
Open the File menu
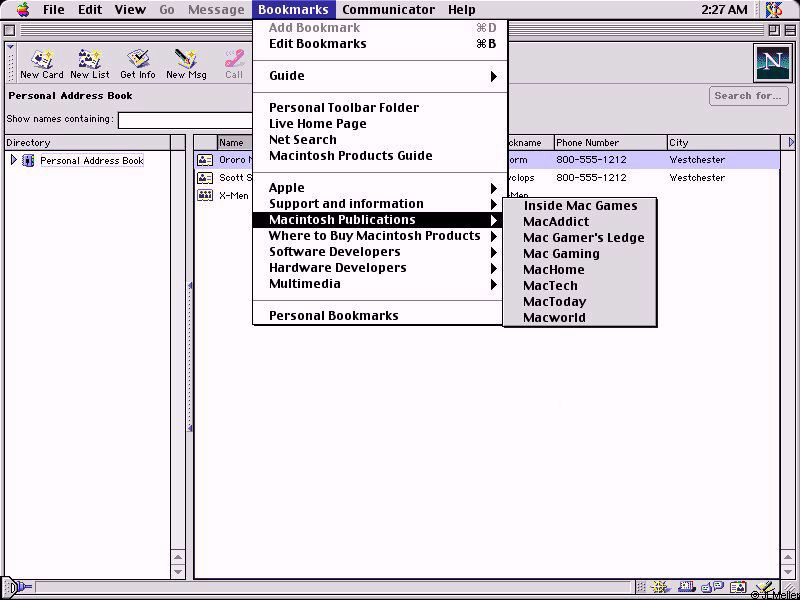(54, 9)
